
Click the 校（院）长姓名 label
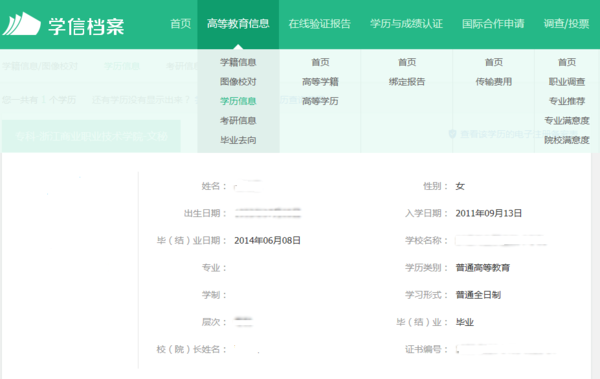[x=191, y=349]
